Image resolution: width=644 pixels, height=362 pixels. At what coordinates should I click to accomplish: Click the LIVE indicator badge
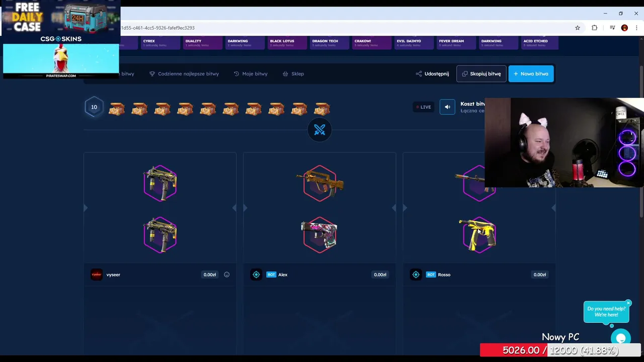click(x=423, y=107)
